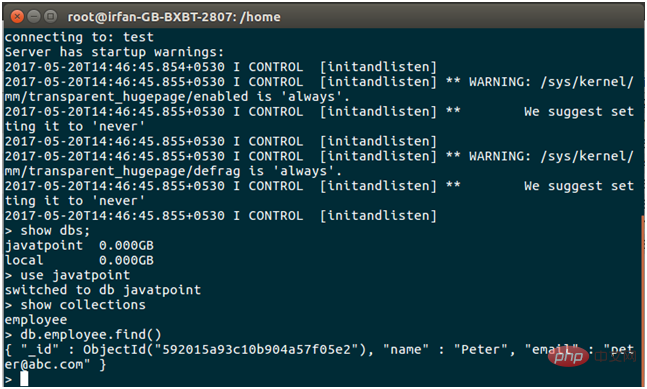Image resolution: width=647 pixels, height=389 pixels.
Task: Click the 'javatpoint 0.000GB' database entry
Action: (x=79, y=245)
